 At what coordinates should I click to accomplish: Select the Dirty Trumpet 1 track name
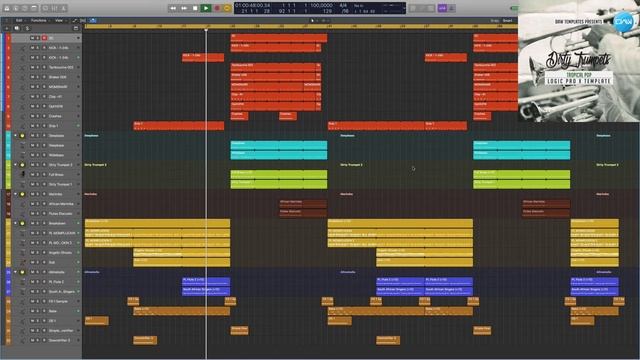pos(60,184)
